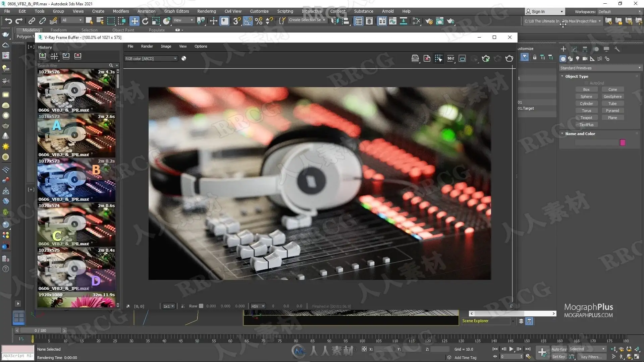This screenshot has width=644, height=362.
Task: Open the Render menu in V-Ray Frame Buffer
Action: (147, 47)
